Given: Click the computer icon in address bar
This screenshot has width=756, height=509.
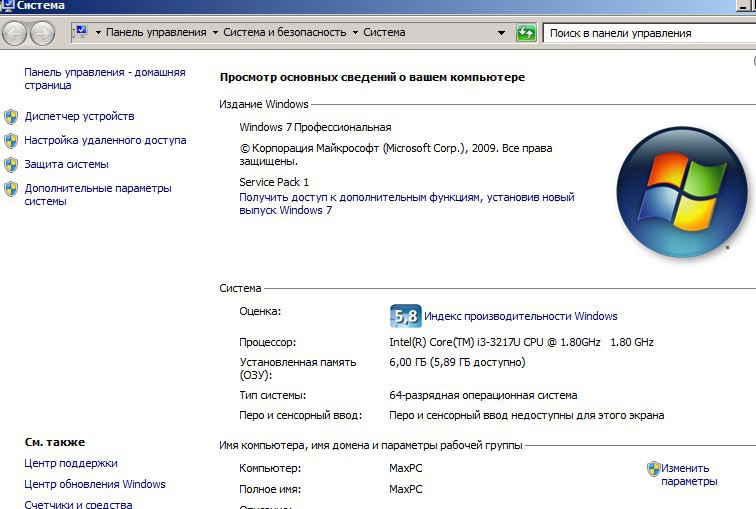Looking at the screenshot, I should pos(81,32).
